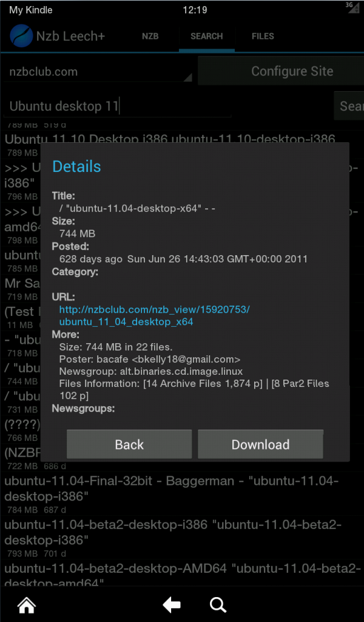Tap the Nzb Leech+ app logo
The image size is (364, 622).
[x=21, y=36]
